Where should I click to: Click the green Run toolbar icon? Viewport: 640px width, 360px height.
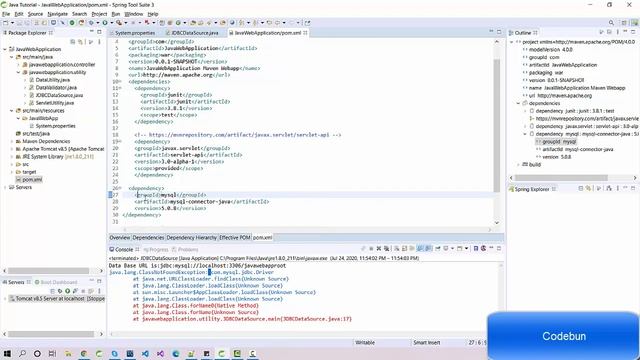(105, 23)
